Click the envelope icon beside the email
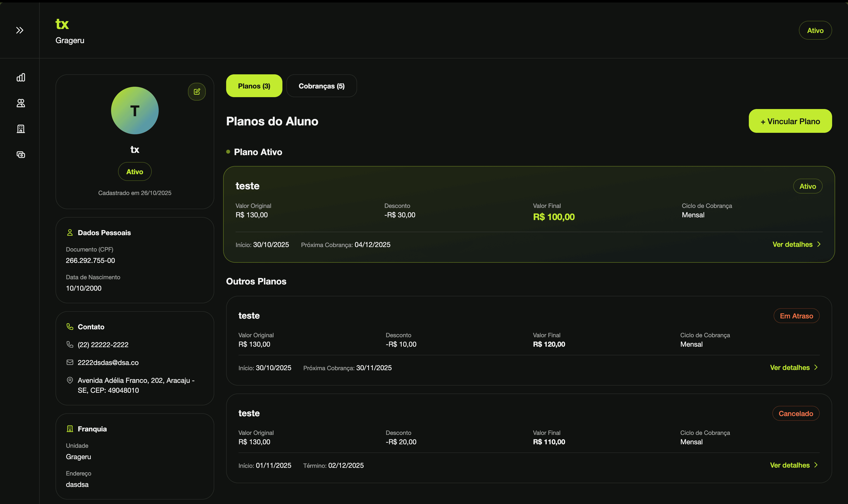Screen dimensions: 848x504 70,362
